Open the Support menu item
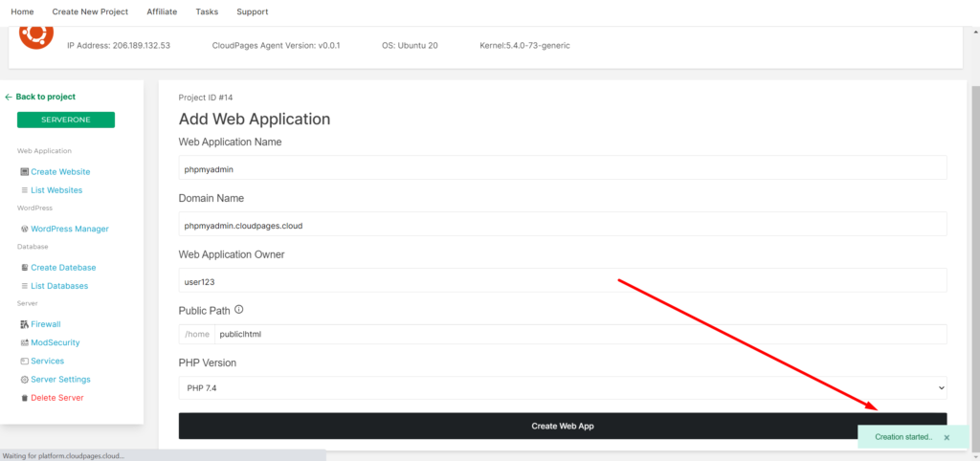The image size is (980, 461). 253,11
